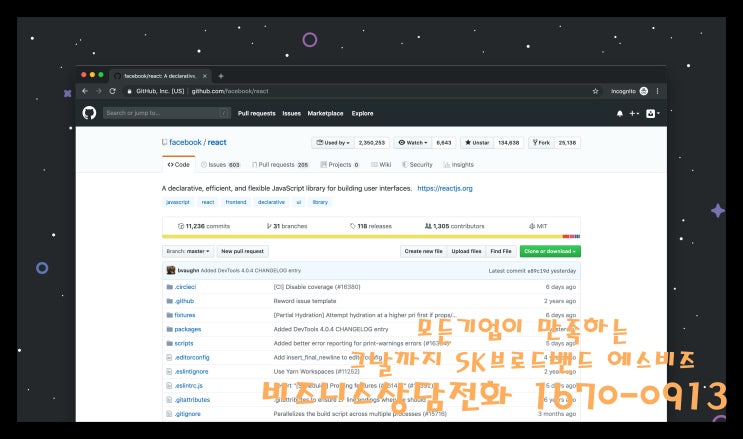
Task: Click the Fork button
Action: pos(541,143)
